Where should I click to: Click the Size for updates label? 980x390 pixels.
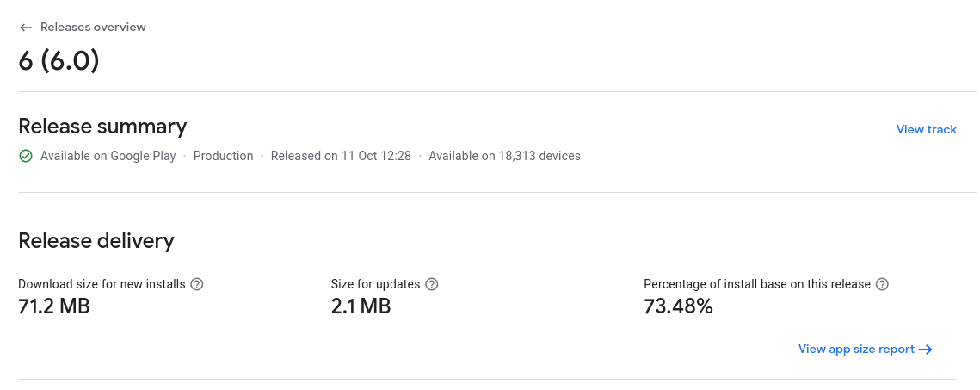[x=375, y=284]
